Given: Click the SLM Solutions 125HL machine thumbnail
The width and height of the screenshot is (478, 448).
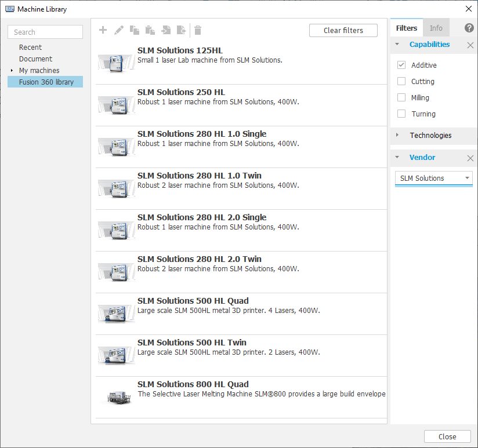Looking at the screenshot, I should [x=117, y=63].
